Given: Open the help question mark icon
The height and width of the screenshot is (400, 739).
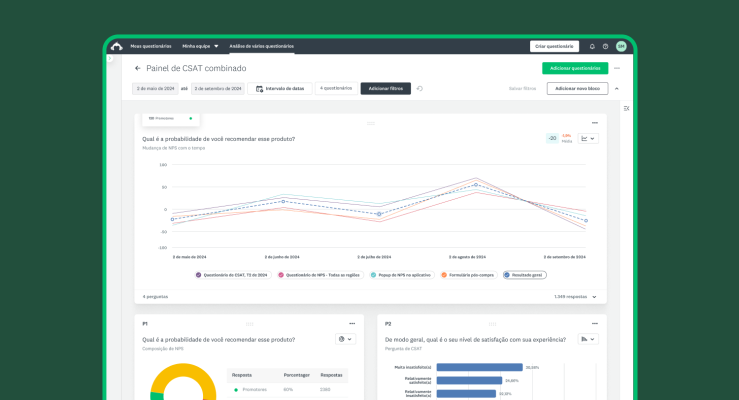Looking at the screenshot, I should pyautogui.click(x=605, y=46).
